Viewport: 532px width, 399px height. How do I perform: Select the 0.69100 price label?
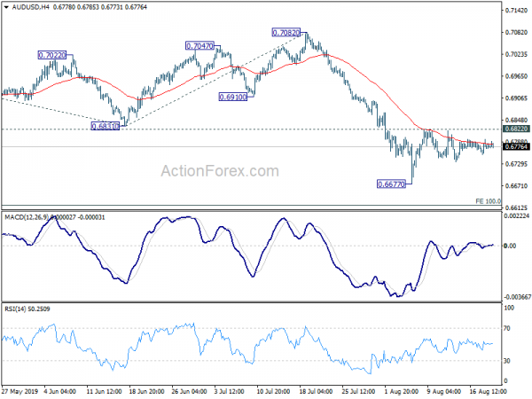click(232, 97)
